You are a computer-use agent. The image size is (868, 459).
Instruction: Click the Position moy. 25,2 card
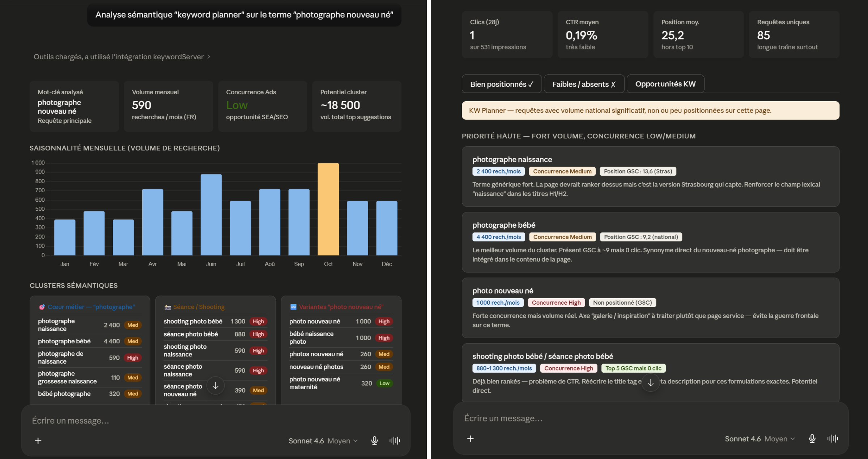(x=698, y=34)
